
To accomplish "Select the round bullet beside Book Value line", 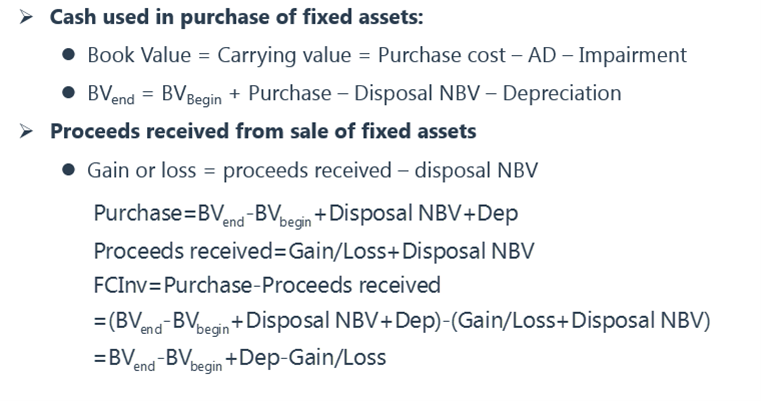I will point(68,54).
